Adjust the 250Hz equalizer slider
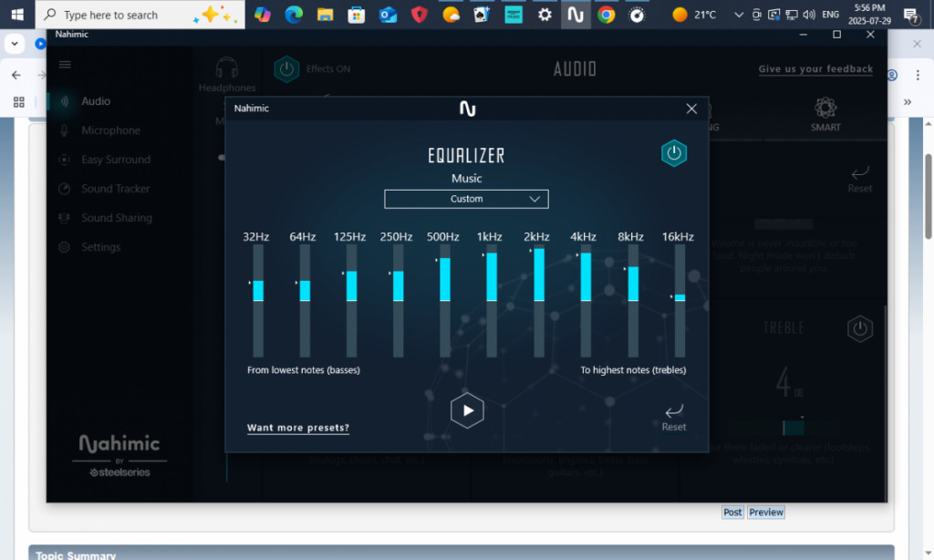Image resolution: width=934 pixels, height=560 pixels. point(398,301)
